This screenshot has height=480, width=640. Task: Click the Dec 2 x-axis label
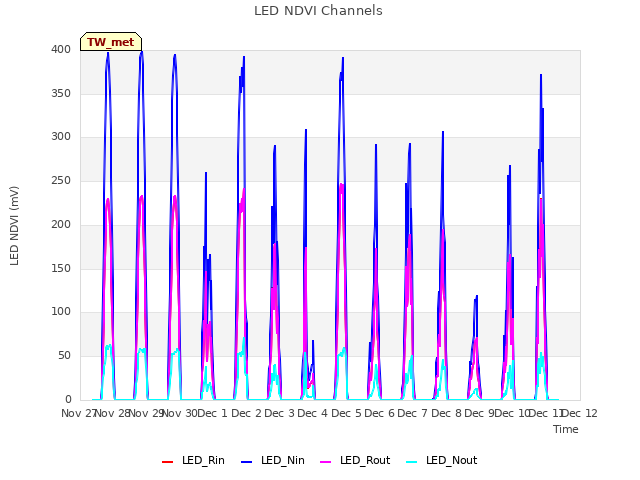coord(246,413)
